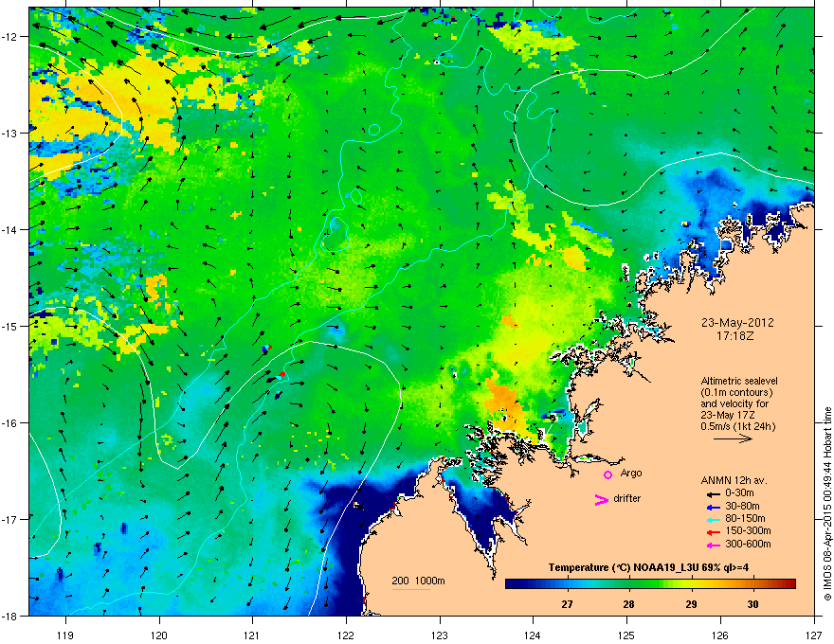Click the latitude axis label -14

click(10, 229)
